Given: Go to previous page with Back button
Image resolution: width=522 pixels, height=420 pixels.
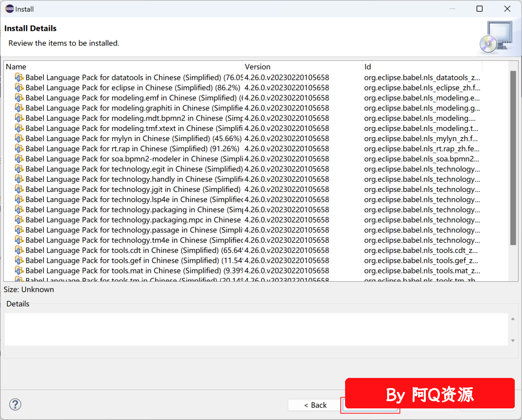Looking at the screenshot, I should 315,405.
